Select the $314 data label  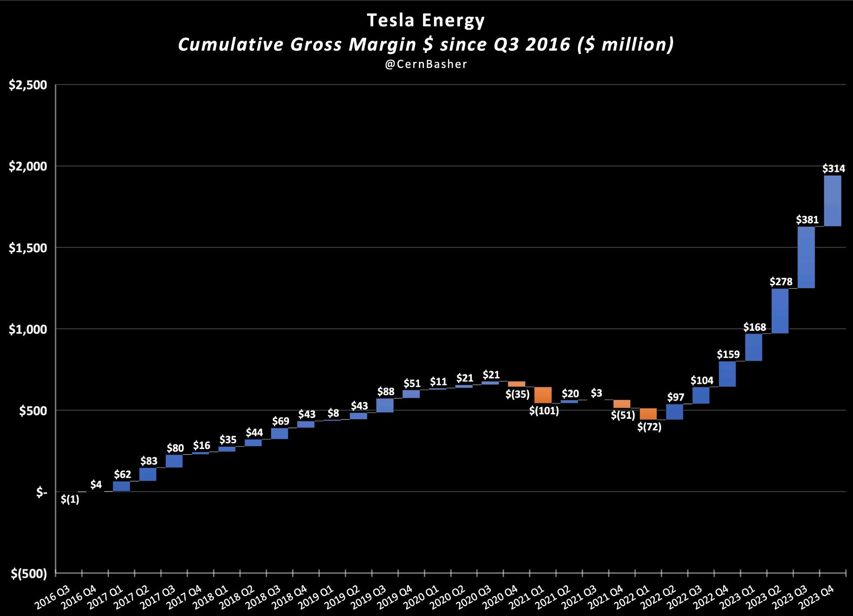click(833, 168)
